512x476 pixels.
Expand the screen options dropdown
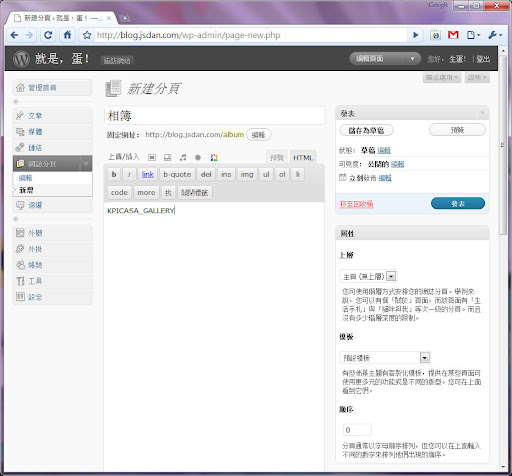[x=442, y=78]
